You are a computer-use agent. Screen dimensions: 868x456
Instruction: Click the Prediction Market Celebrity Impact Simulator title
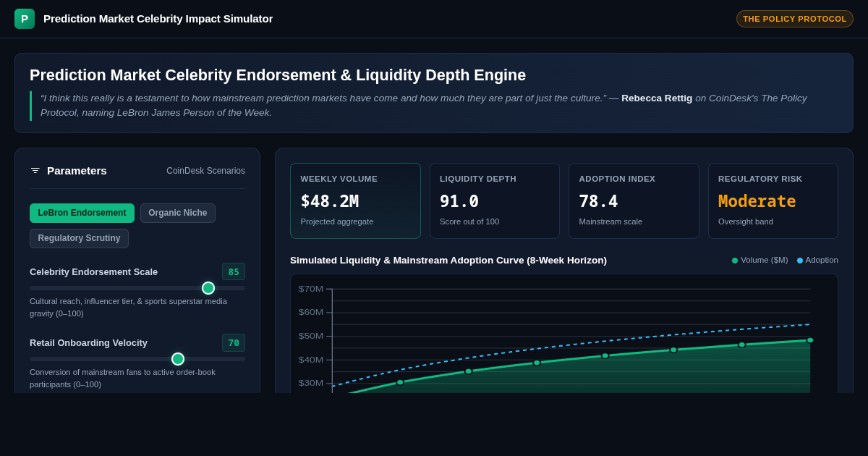pos(158,19)
